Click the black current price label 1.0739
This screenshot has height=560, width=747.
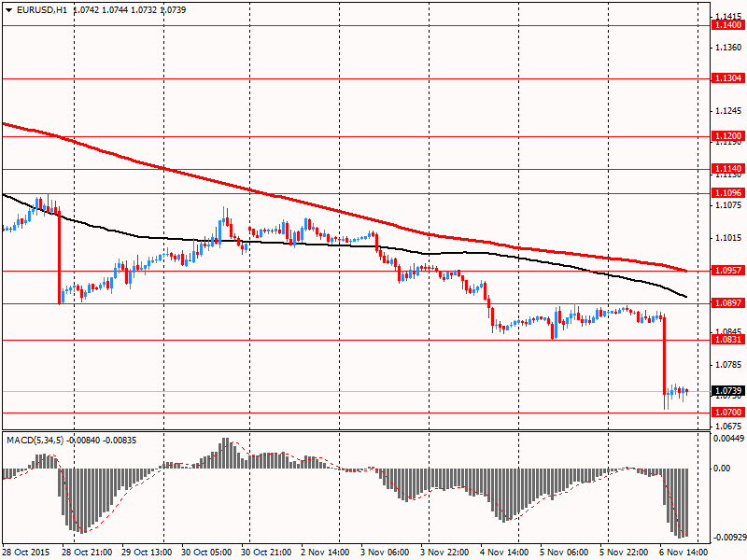(x=727, y=391)
